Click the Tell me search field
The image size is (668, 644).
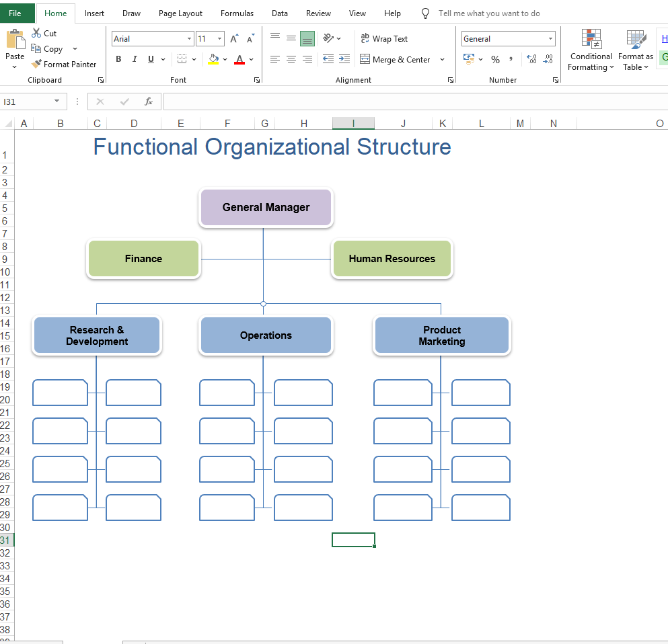click(x=489, y=13)
